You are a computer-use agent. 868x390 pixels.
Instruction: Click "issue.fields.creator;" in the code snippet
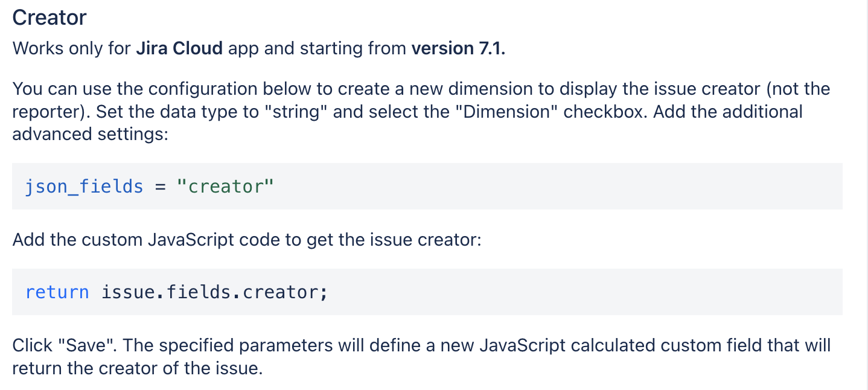click(215, 292)
